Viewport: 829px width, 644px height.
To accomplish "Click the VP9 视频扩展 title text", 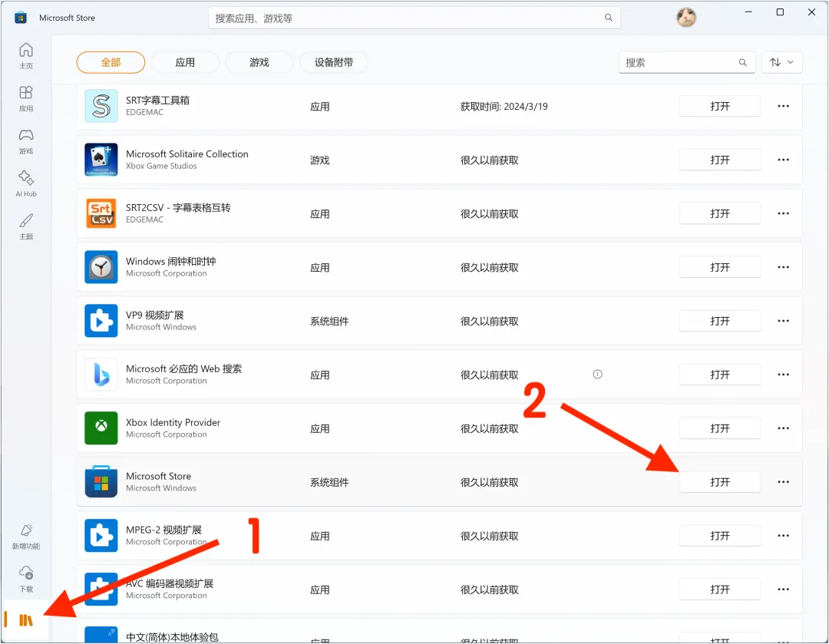I will (x=154, y=315).
